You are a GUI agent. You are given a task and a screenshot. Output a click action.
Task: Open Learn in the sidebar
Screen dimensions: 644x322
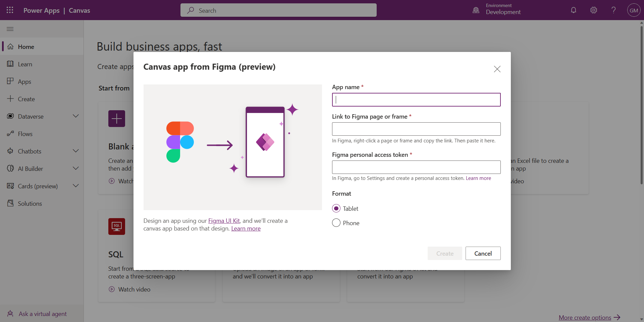tap(42, 64)
